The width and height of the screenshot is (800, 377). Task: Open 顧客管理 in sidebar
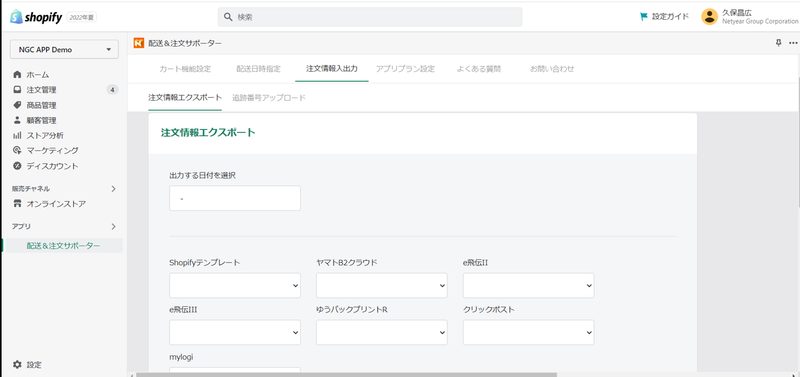click(41, 120)
